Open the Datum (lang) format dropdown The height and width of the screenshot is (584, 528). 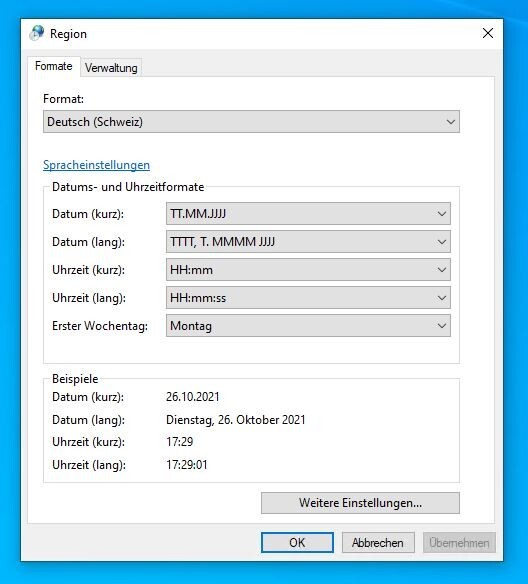click(308, 242)
